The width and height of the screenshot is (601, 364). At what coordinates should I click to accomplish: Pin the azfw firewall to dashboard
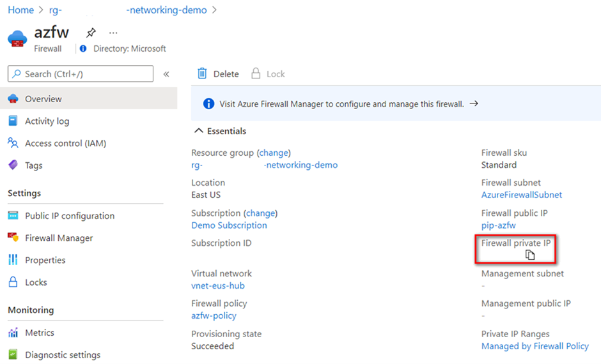click(91, 33)
